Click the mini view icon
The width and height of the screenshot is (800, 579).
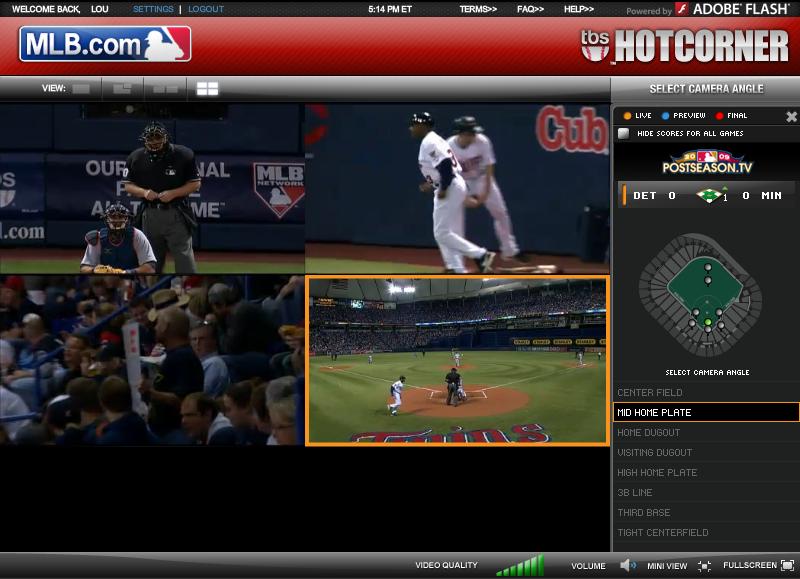pos(705,566)
